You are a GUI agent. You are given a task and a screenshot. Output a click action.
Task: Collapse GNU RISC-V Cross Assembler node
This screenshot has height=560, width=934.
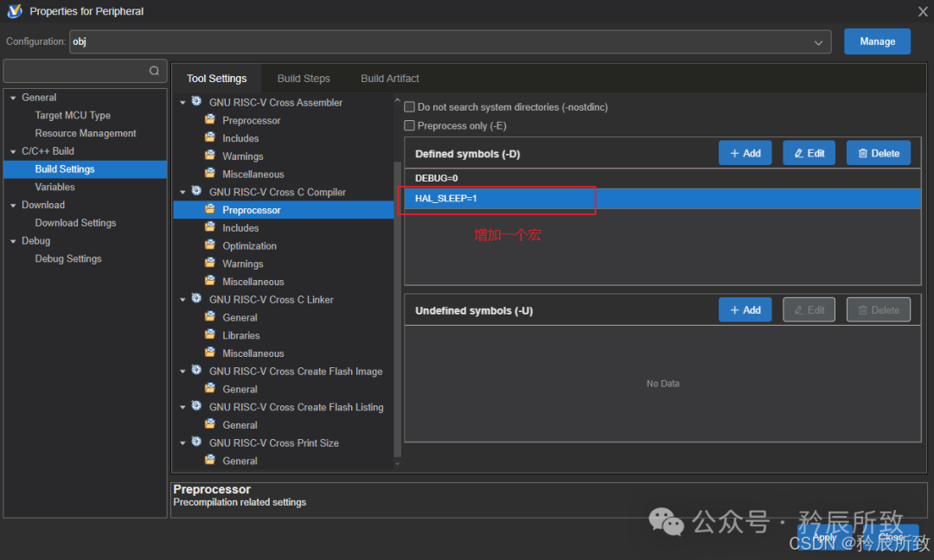(182, 102)
